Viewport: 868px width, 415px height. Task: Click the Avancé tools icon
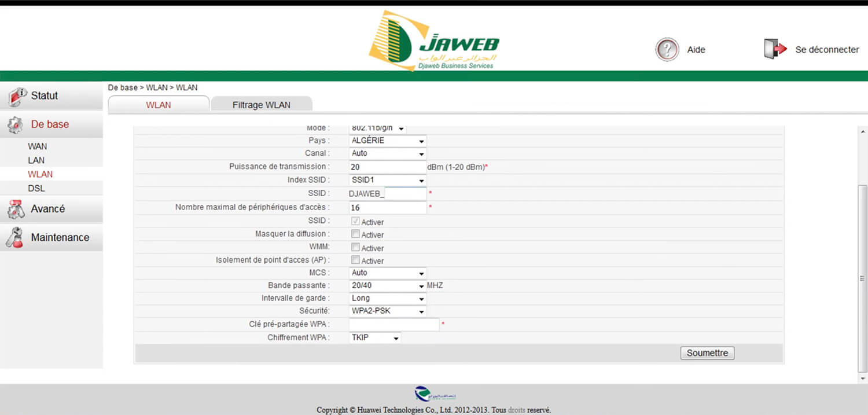pos(16,210)
